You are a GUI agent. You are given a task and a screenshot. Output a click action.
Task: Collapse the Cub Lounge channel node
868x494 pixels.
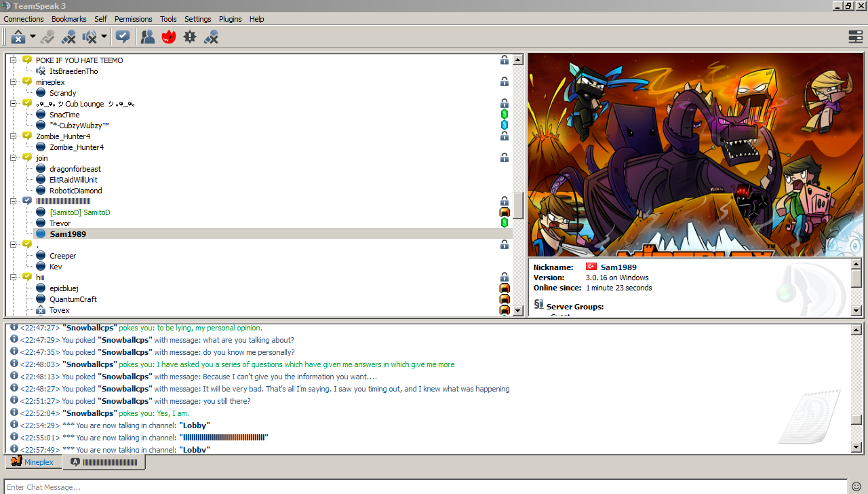13,104
